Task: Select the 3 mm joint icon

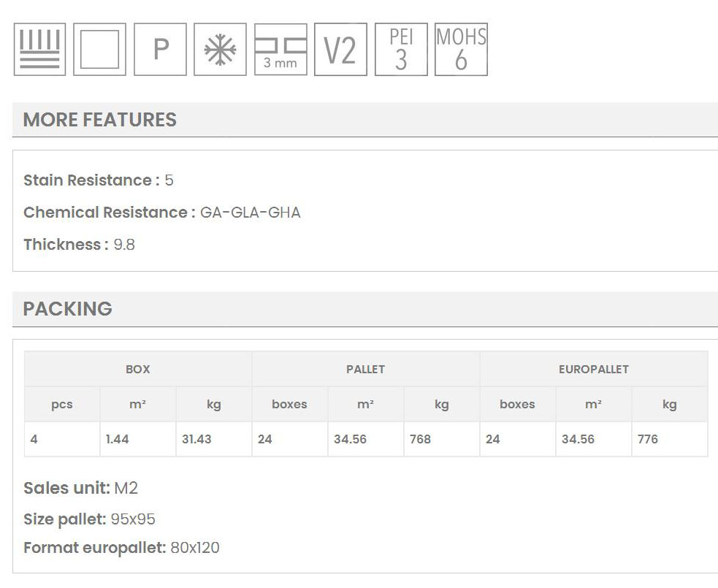Action: tap(280, 50)
